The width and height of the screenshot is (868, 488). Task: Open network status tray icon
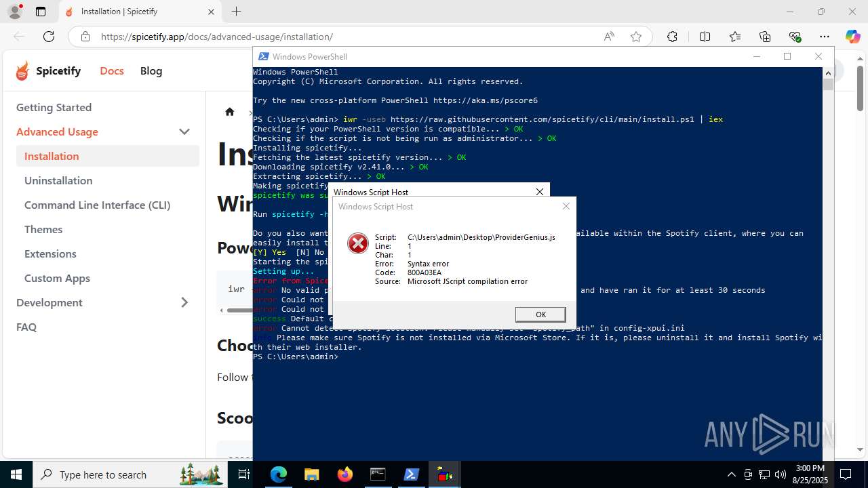[764, 474]
